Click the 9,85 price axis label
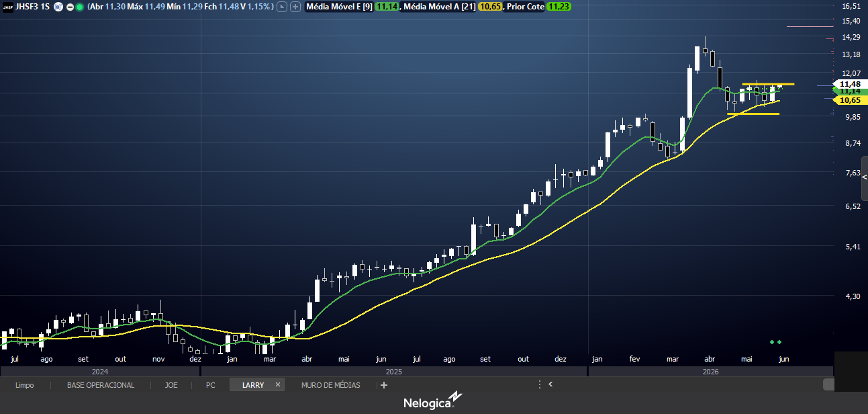Viewport: 868px width, 414px height. [x=851, y=117]
